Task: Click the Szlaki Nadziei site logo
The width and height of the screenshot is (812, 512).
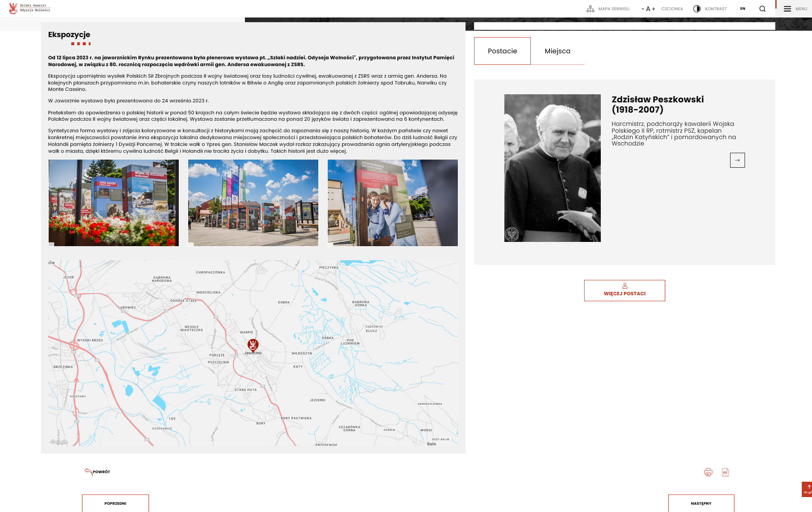Action: click(29, 9)
